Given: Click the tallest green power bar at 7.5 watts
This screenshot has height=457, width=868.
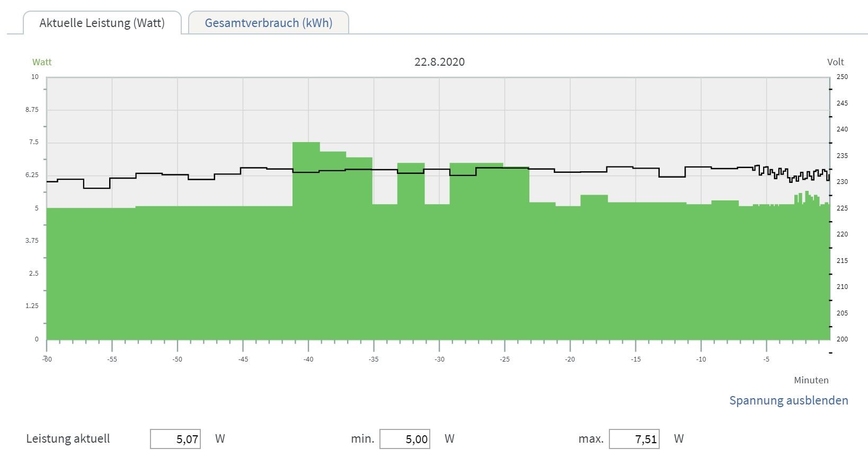Looking at the screenshot, I should (x=306, y=240).
